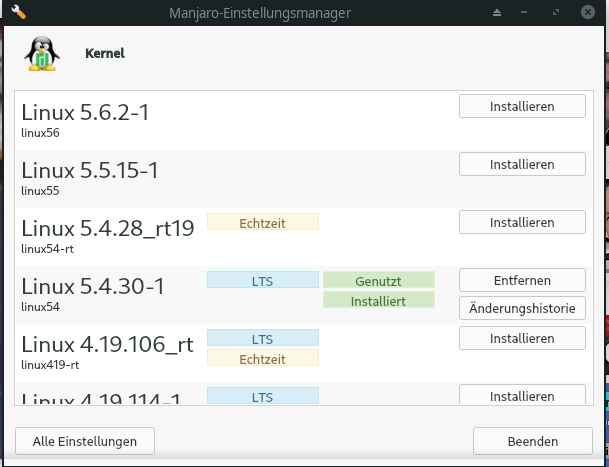Install Linux 5.4.28_rt19 realtime kernel
This screenshot has height=467, width=609.
pyautogui.click(x=522, y=222)
